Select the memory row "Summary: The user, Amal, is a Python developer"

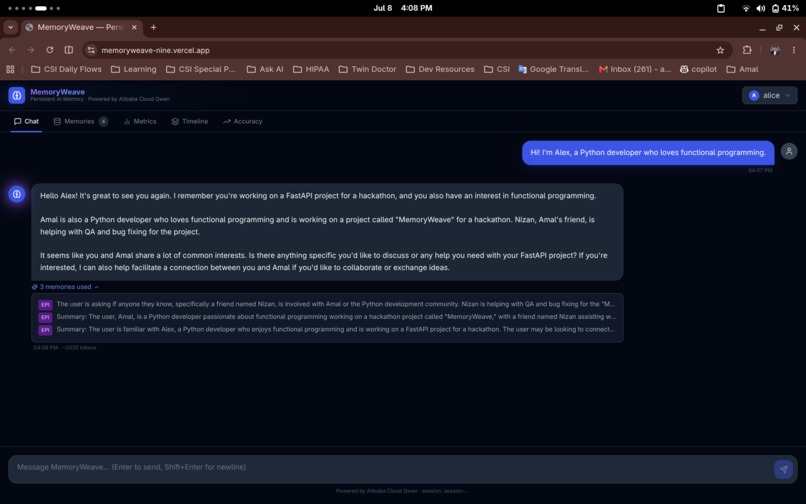click(327, 317)
